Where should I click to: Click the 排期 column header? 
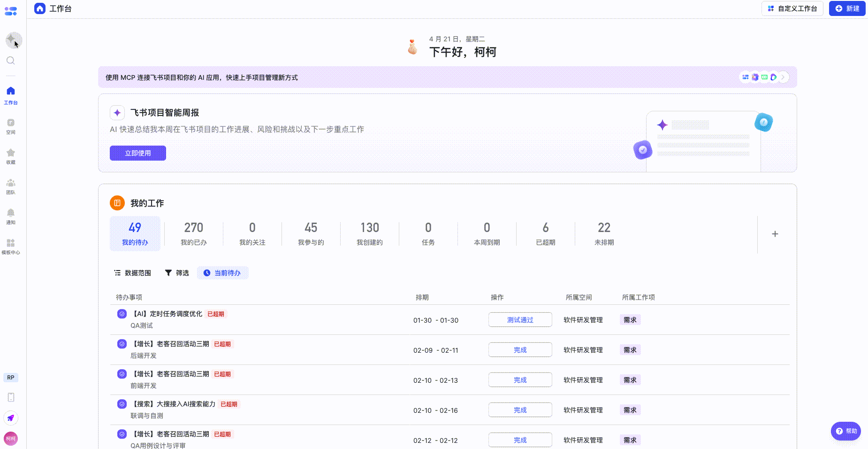(x=422, y=297)
